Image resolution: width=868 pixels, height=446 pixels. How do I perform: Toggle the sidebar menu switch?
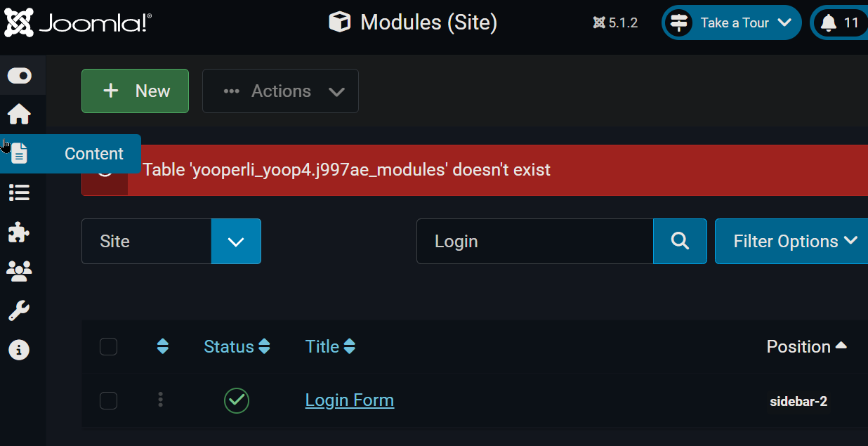coord(19,76)
